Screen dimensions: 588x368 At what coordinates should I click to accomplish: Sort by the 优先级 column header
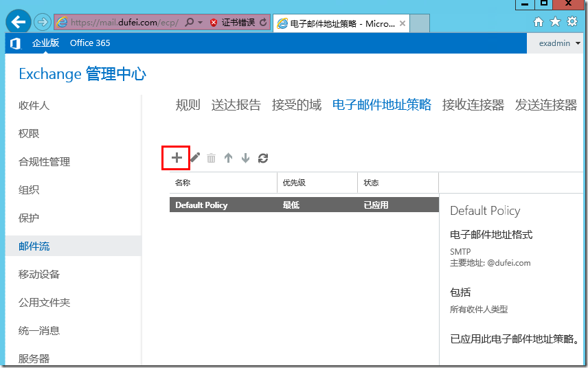click(317, 183)
